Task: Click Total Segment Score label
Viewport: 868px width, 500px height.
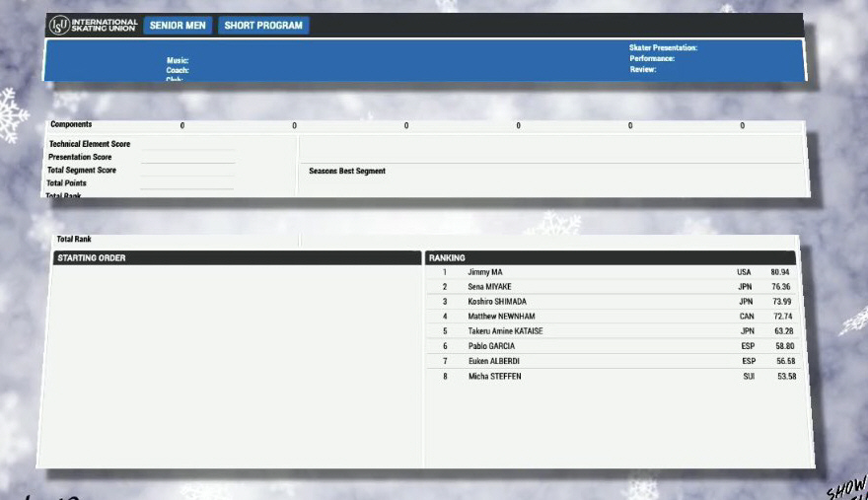Action: [82, 170]
